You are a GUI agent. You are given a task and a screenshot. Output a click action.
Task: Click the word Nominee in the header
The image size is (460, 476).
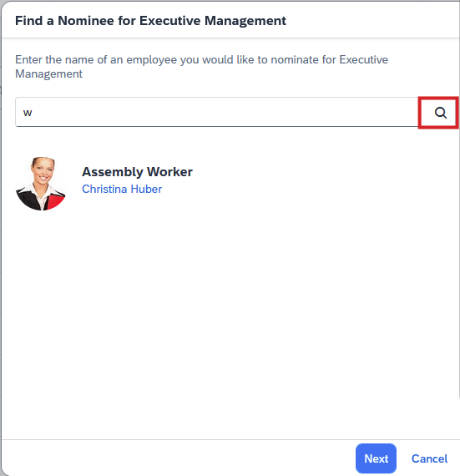point(86,21)
